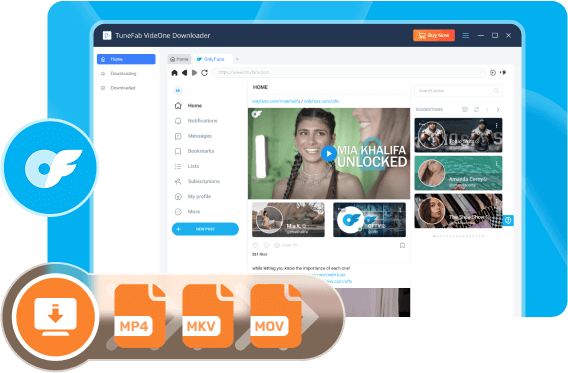
Task: Add a new browser tab
Action: click(237, 59)
